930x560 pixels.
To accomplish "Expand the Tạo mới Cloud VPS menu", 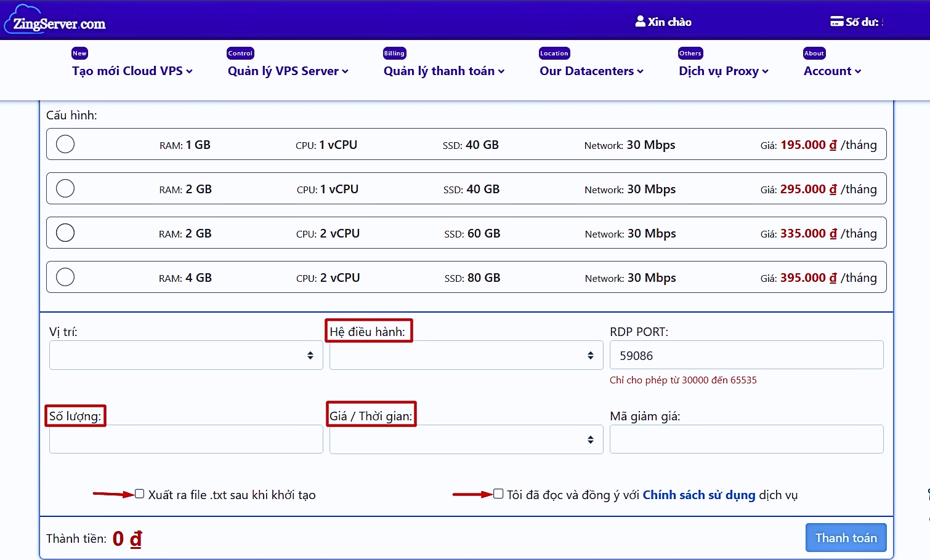I will click(132, 71).
